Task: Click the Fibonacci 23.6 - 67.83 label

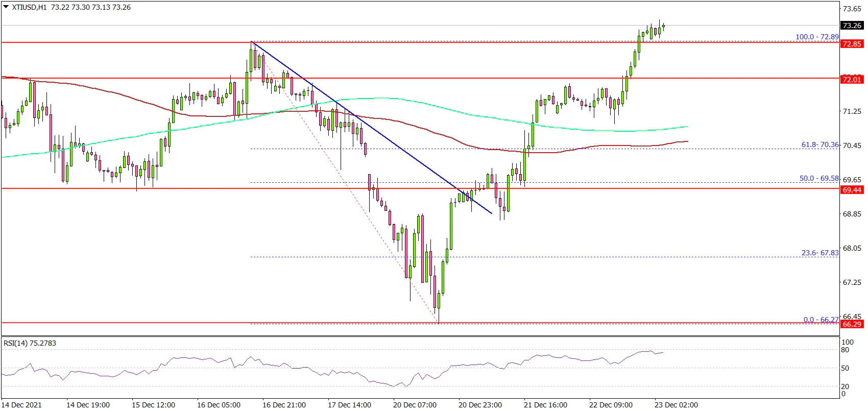Action: [819, 253]
